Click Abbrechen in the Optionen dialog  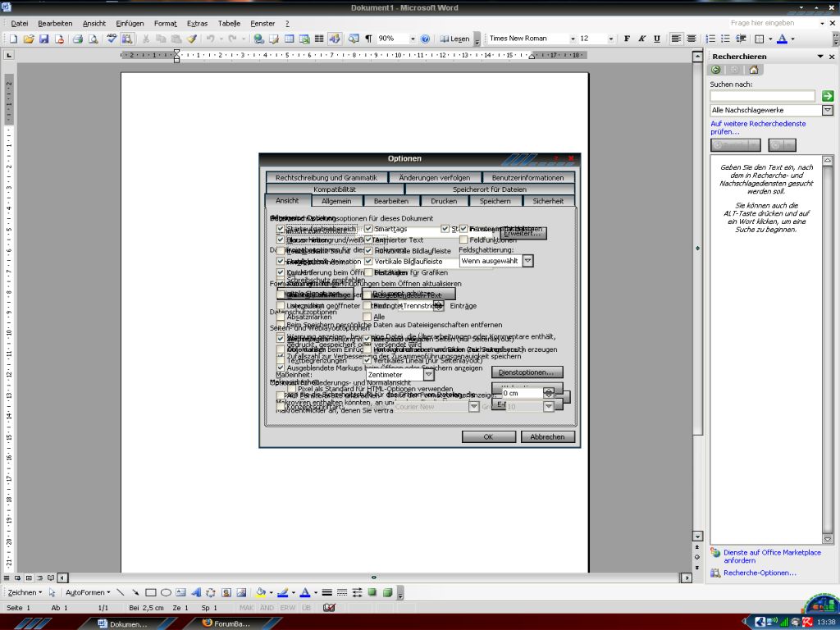tap(547, 436)
